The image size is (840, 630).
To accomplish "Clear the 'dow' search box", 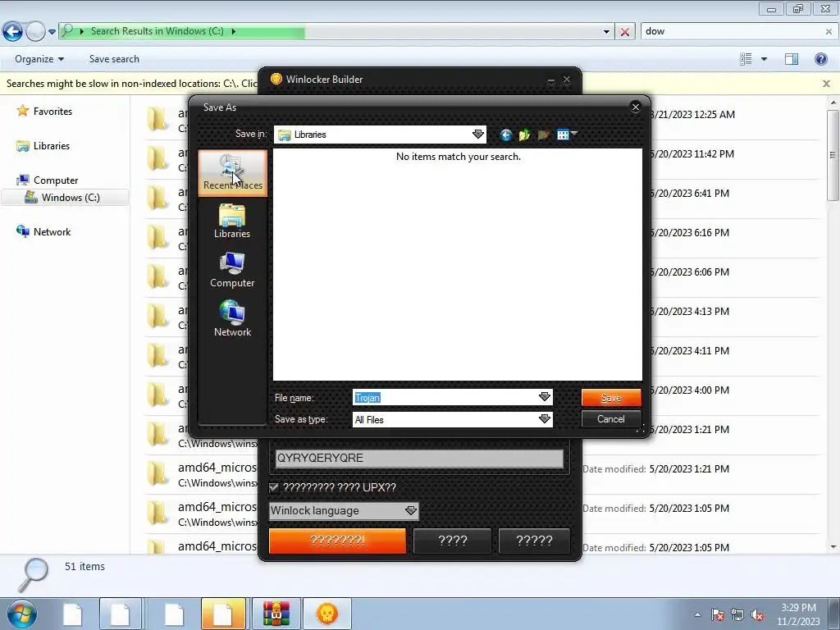I will 829,32.
